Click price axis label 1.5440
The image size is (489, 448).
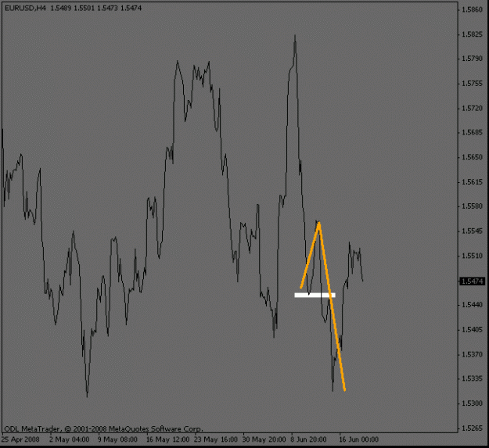472,305
